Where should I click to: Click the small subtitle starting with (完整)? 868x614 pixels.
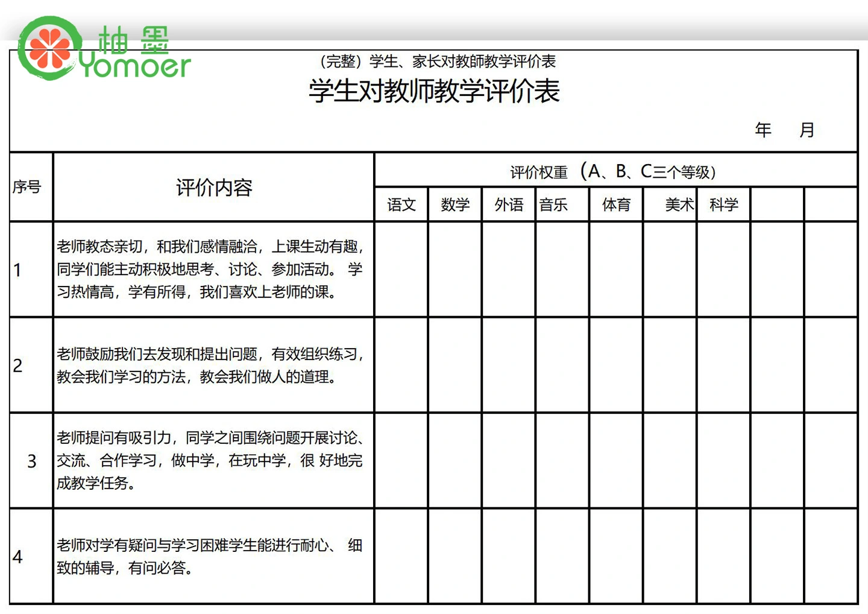click(438, 61)
